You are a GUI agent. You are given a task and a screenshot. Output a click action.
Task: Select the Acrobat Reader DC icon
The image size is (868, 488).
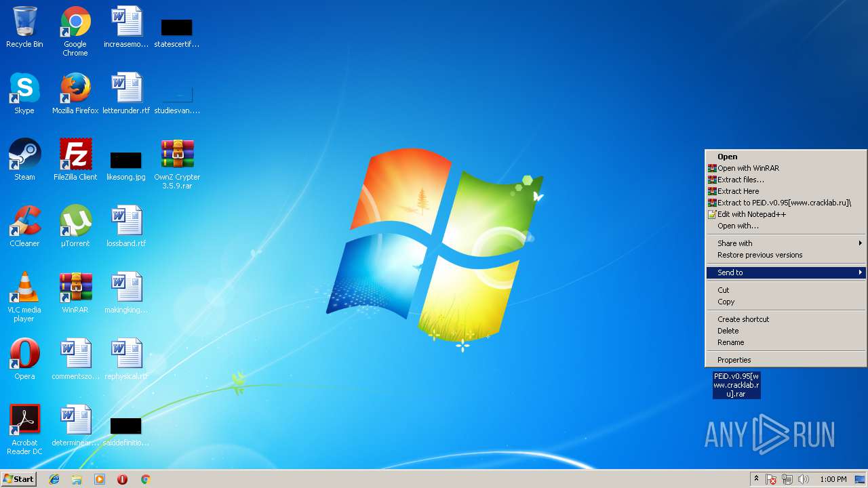[24, 430]
